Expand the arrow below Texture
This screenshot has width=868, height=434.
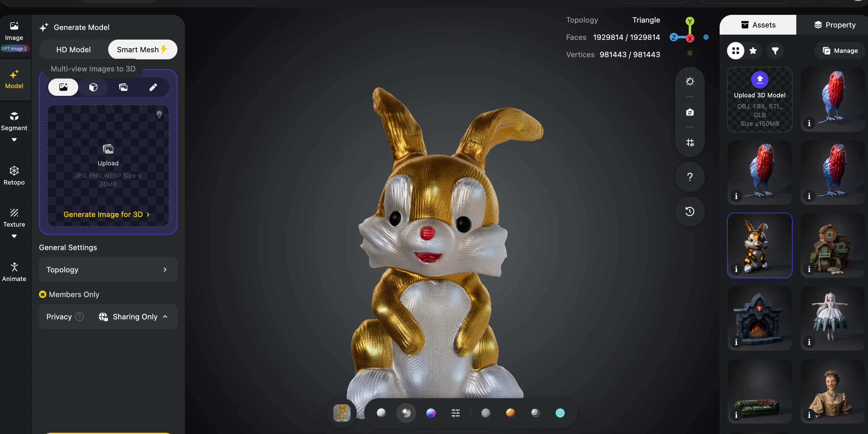[x=14, y=236]
